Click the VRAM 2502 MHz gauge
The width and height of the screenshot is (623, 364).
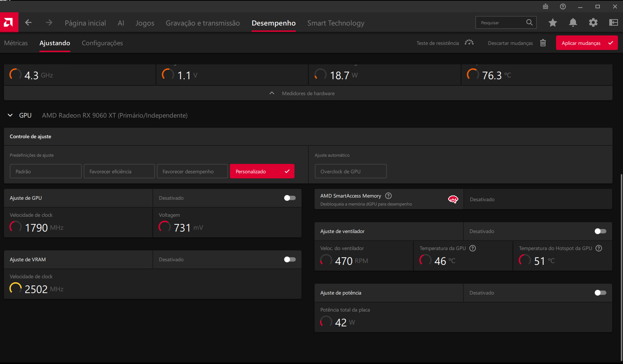16,288
